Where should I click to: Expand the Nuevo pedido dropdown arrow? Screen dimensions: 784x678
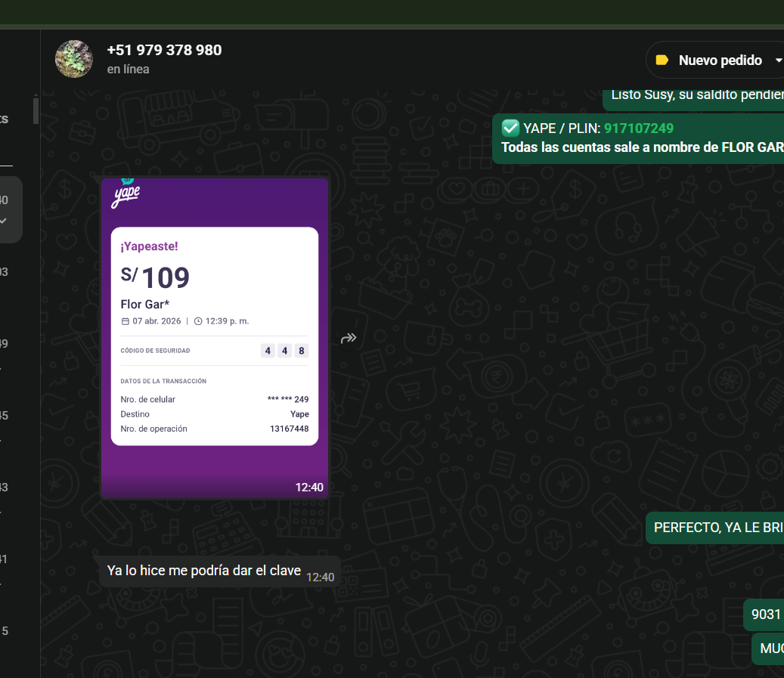[x=779, y=60]
